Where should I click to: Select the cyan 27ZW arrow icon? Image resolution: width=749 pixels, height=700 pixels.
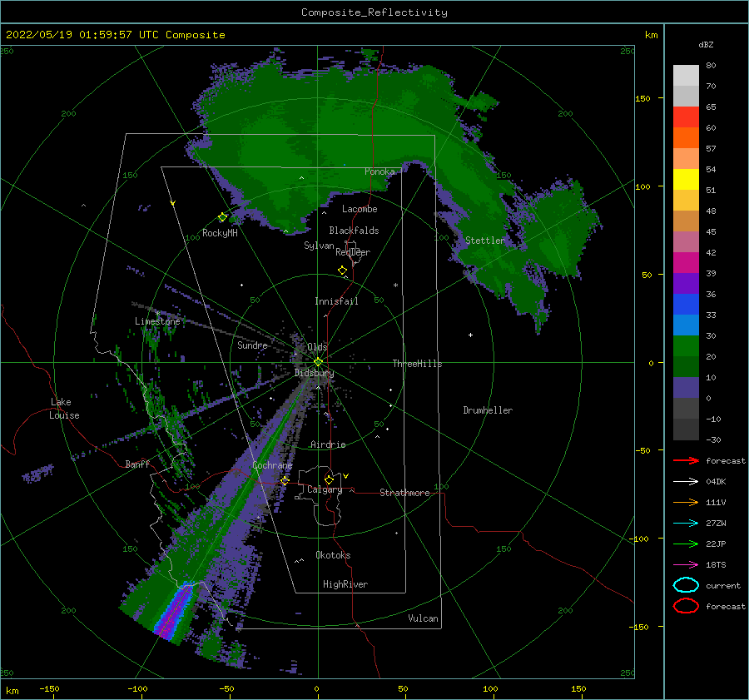pyautogui.click(x=686, y=524)
